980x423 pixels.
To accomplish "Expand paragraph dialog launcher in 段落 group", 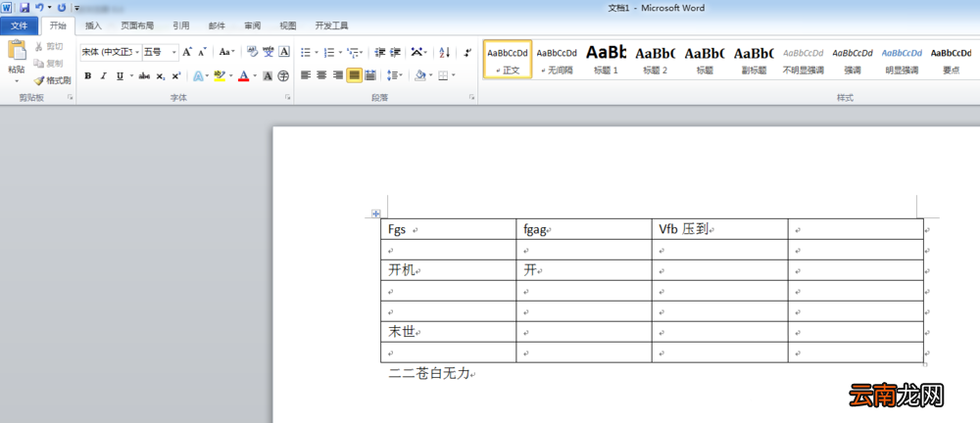I will [x=472, y=98].
